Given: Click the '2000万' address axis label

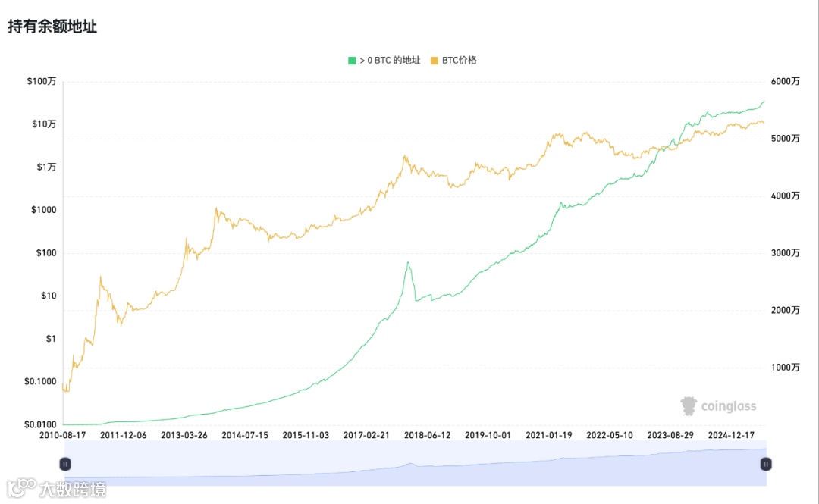Looking at the screenshot, I should (x=785, y=310).
